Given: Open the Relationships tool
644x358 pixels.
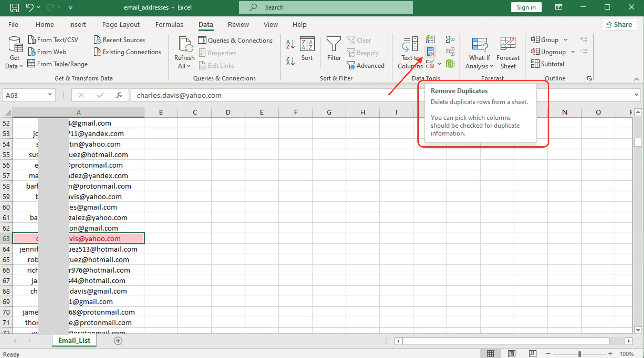Looking at the screenshot, I should [450, 52].
